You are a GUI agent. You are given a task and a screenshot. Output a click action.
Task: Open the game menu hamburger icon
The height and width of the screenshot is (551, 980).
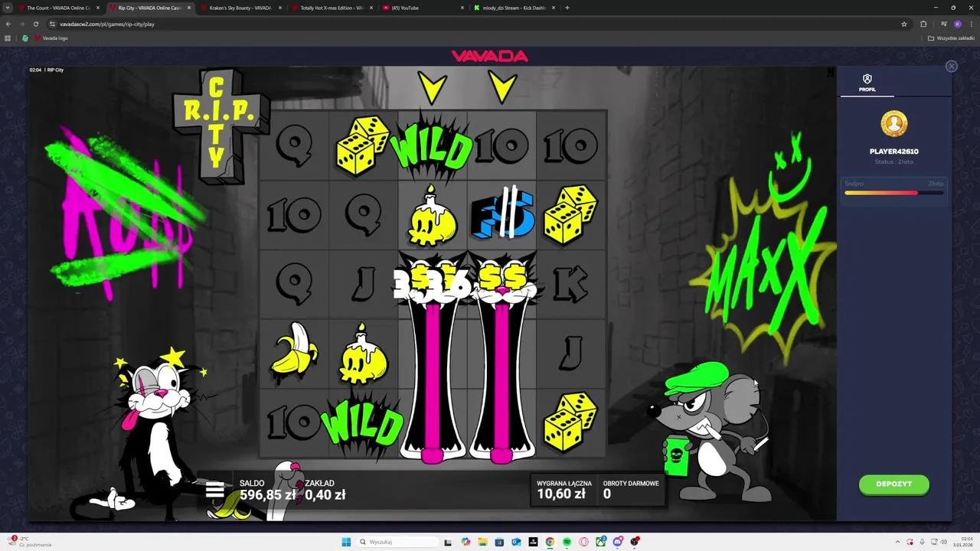215,491
